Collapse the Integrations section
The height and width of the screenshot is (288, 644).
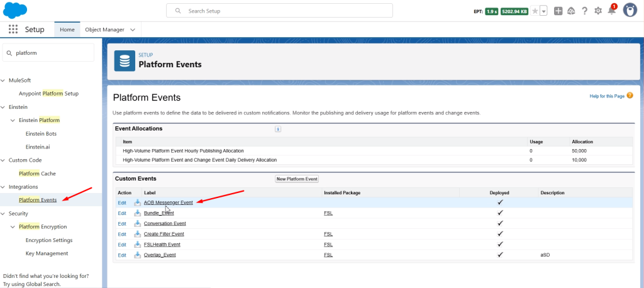click(3, 187)
